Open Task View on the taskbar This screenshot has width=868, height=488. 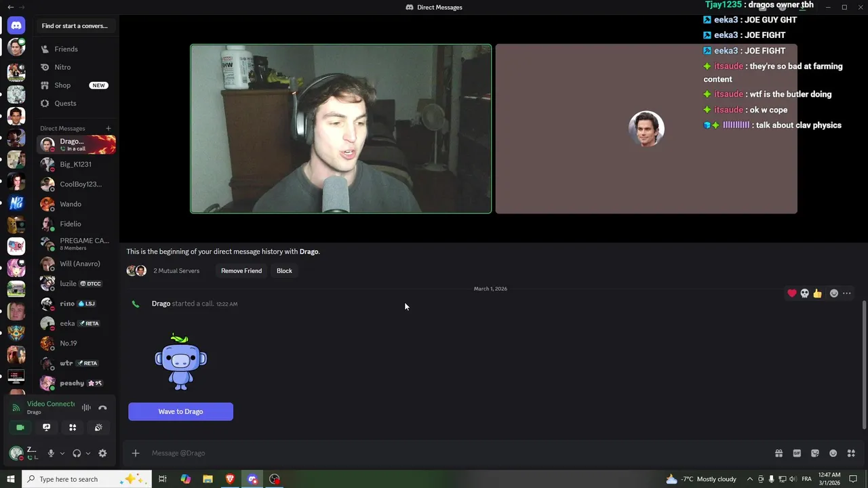163,479
